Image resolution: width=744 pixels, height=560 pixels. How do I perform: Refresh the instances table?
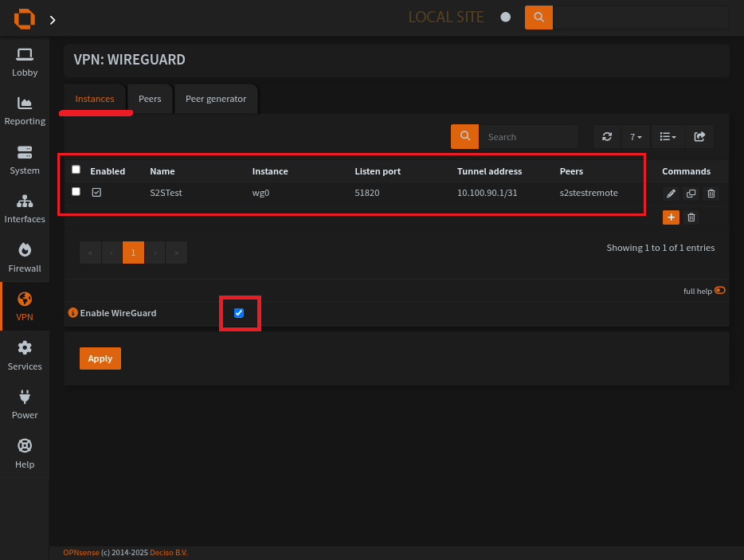(x=607, y=137)
